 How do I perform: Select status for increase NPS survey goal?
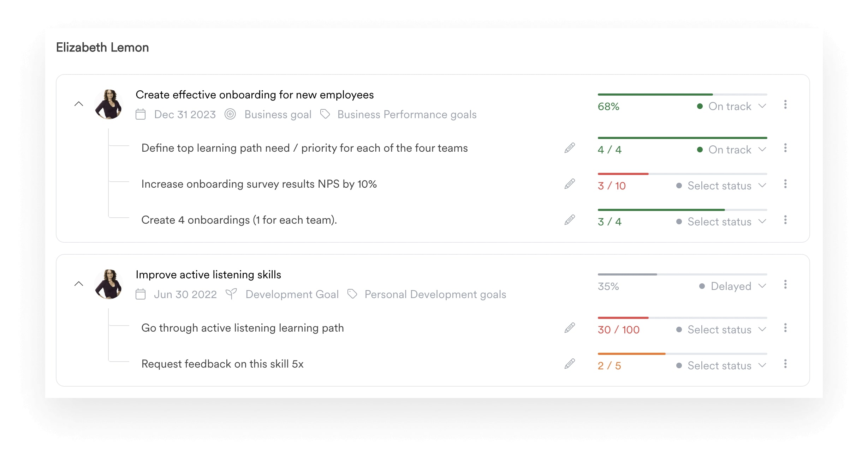pyautogui.click(x=720, y=185)
